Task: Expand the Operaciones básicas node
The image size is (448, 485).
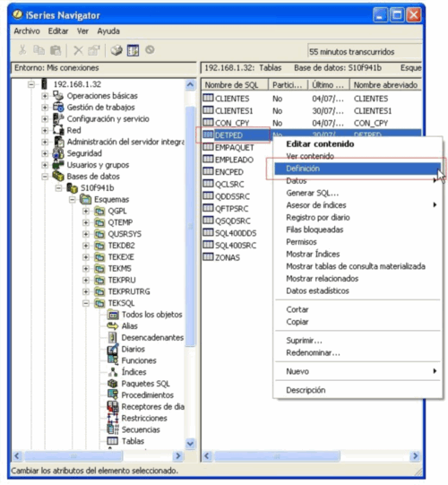Action: 45,96
